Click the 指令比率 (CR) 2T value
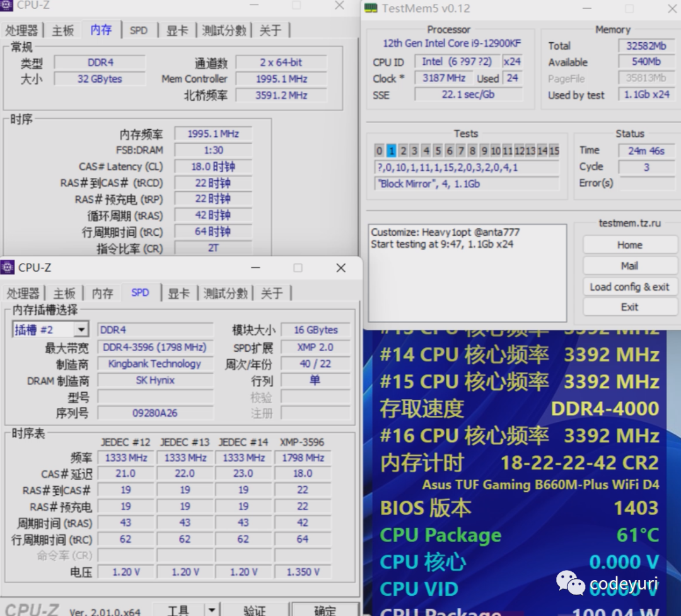Viewport: 681px width, 616px height. (213, 248)
